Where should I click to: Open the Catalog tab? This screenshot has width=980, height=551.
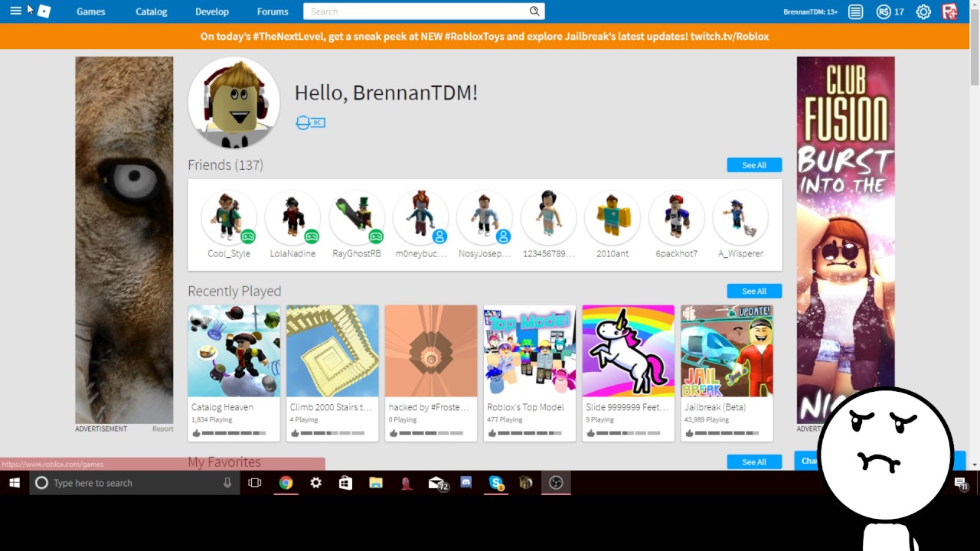pyautogui.click(x=152, y=11)
